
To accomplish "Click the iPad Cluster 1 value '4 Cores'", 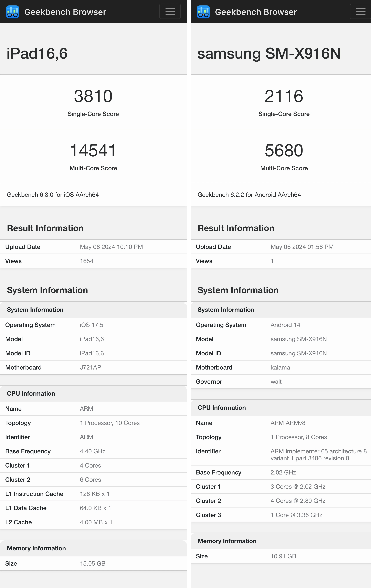I will [90, 465].
